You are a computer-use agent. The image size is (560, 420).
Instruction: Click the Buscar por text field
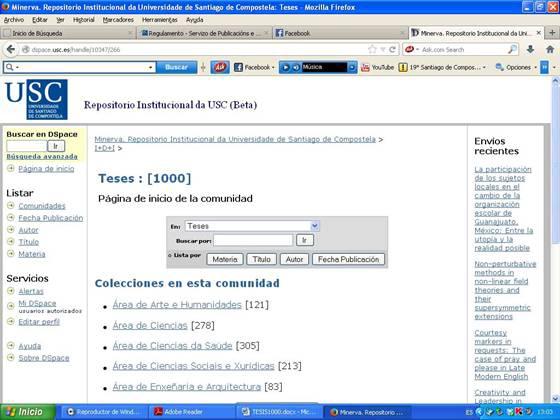pos(253,240)
